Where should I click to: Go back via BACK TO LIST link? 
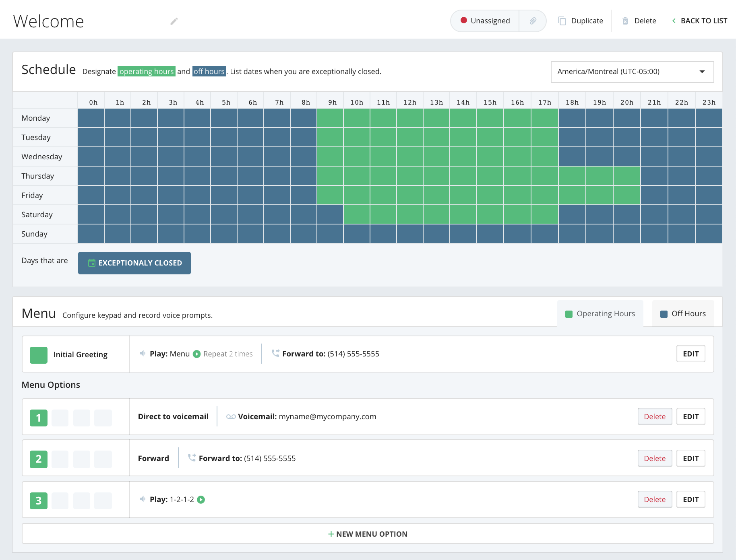[700, 21]
